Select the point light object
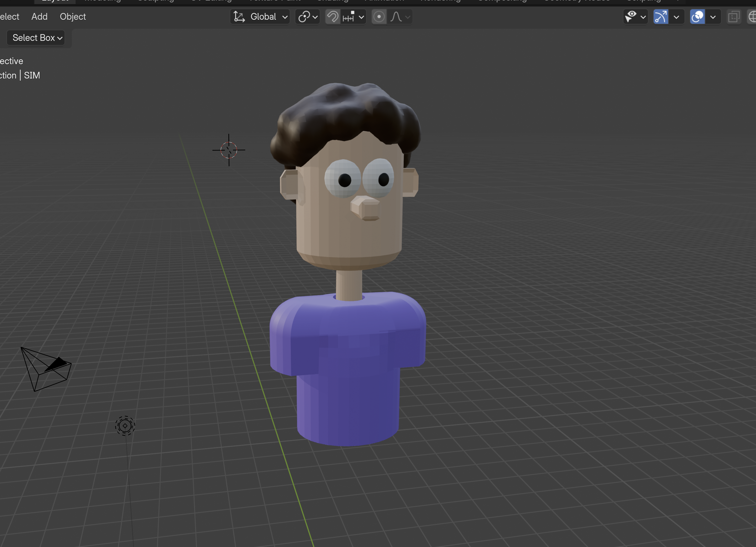756x547 pixels. coord(125,426)
